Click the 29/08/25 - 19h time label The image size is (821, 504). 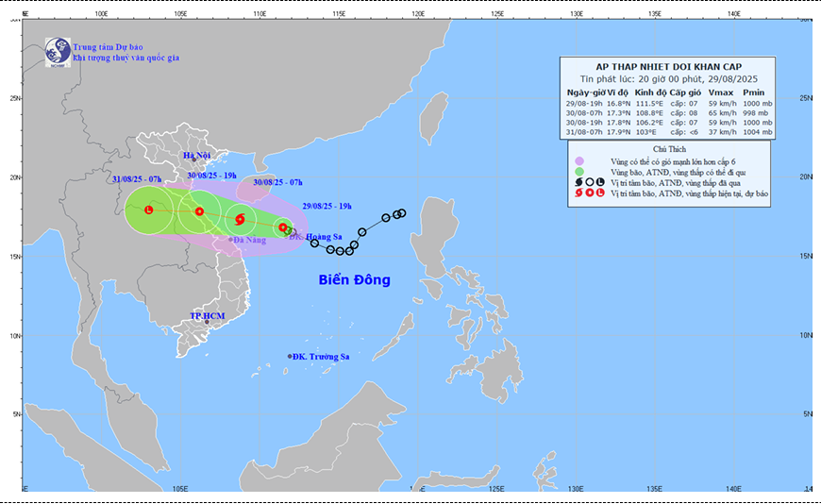327,205
